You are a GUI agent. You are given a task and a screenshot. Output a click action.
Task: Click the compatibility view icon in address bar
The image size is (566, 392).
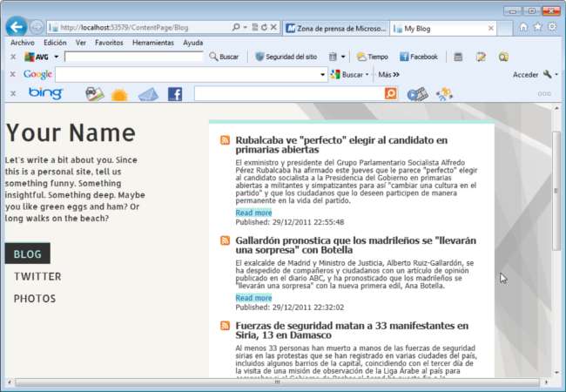pos(255,27)
